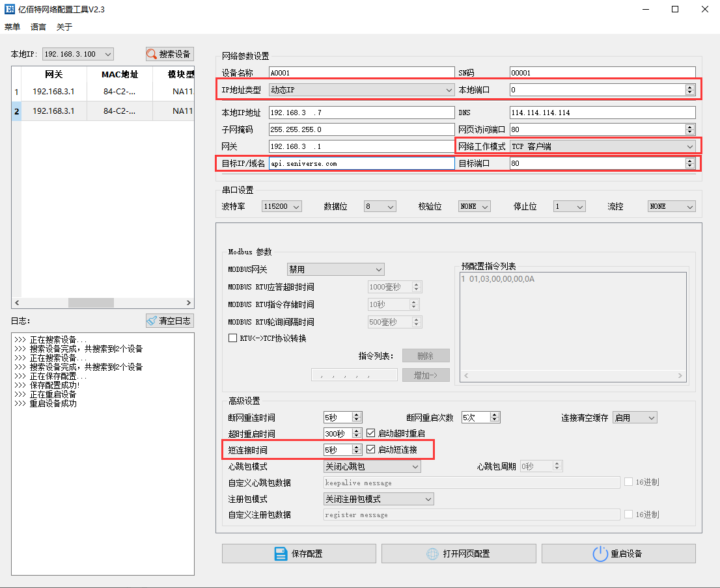
Task: Enable RTU<->TCP协议转换 checkbox
Action: 232,338
